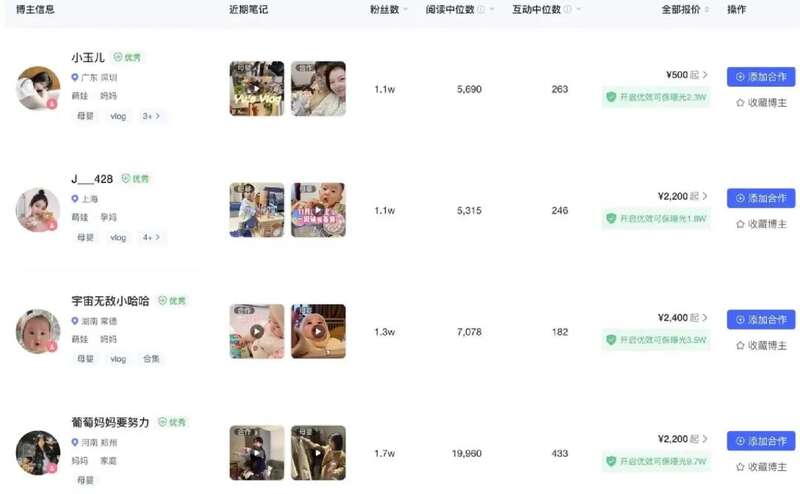Click the location pin icon beside 上海
The image size is (800, 494).
click(x=75, y=199)
